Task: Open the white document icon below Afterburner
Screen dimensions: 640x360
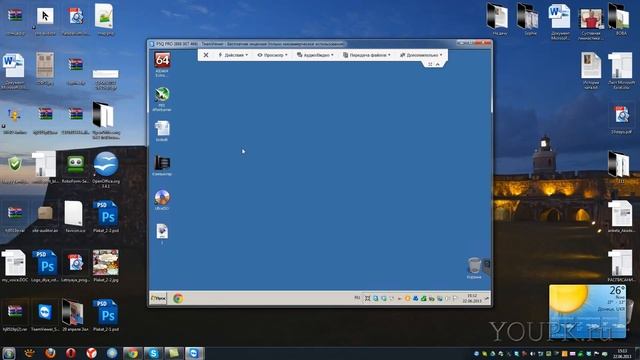Action: [162, 131]
